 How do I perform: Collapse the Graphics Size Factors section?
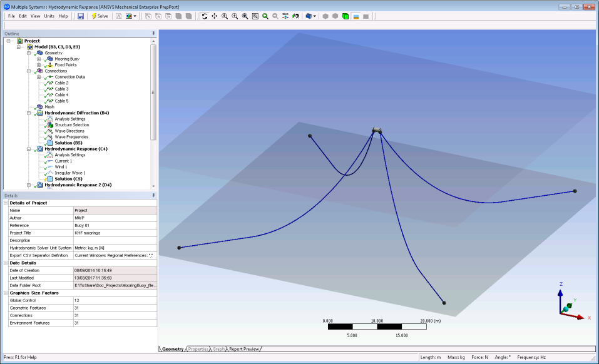pyautogui.click(x=6, y=293)
